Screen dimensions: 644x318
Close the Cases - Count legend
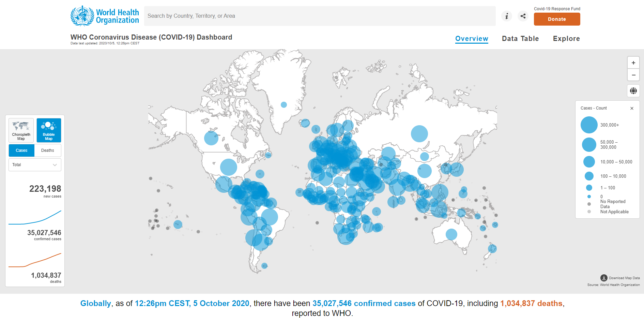[x=632, y=108]
